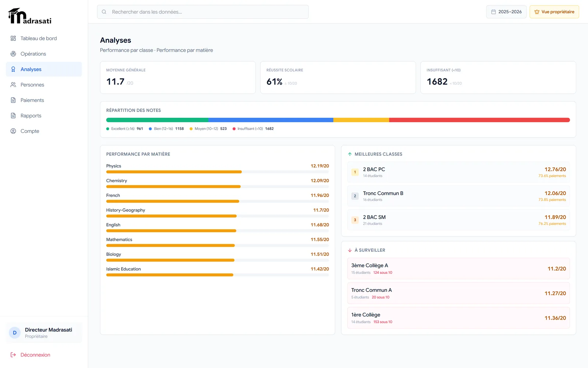Click the 124 sous 10 text

click(383, 273)
